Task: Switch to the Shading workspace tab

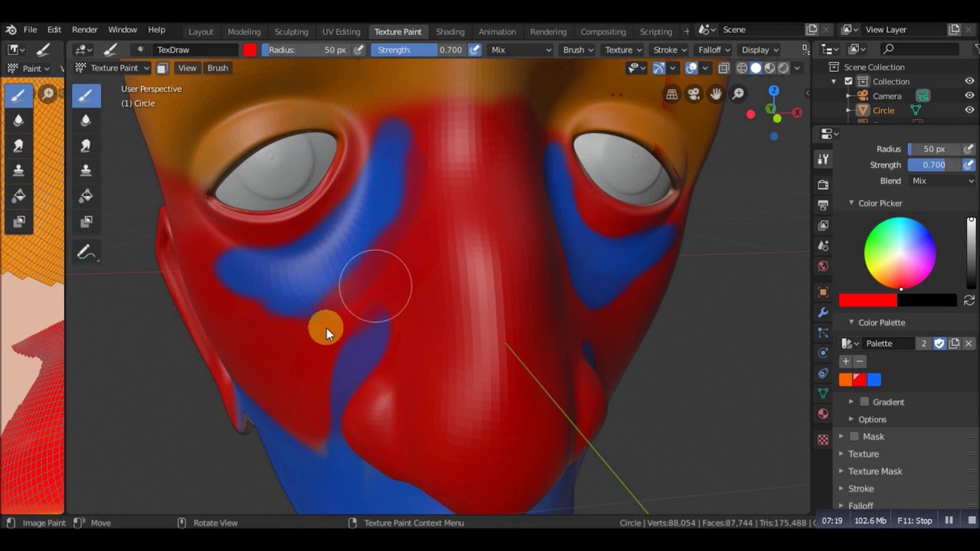Action: point(449,31)
